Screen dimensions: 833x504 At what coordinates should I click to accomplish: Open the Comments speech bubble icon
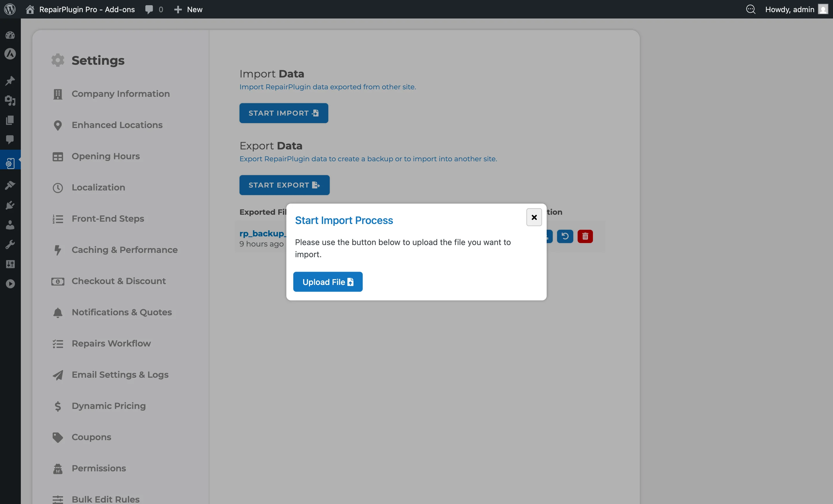pos(10,140)
